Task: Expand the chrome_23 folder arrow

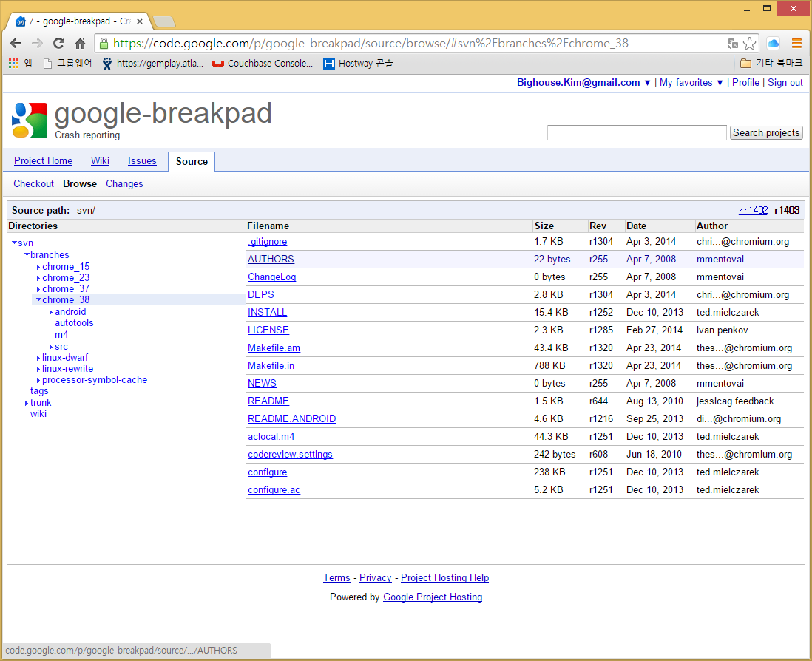Action: tap(38, 279)
